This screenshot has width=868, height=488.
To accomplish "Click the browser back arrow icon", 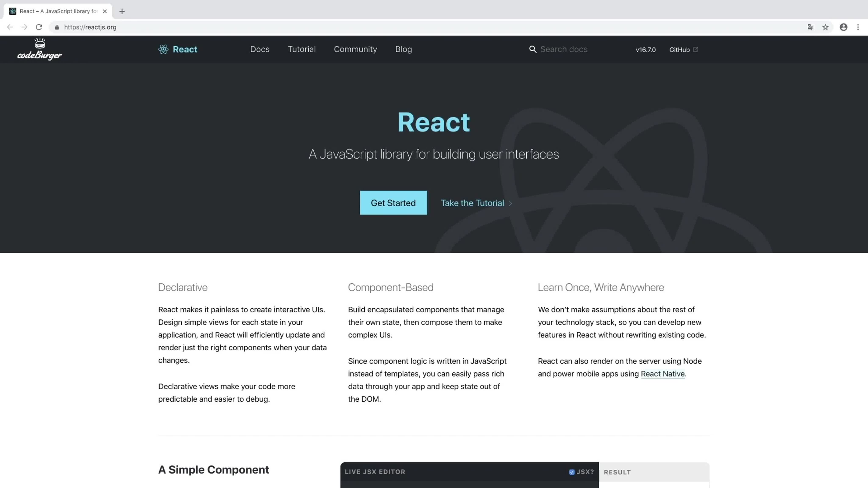I will tap(9, 27).
